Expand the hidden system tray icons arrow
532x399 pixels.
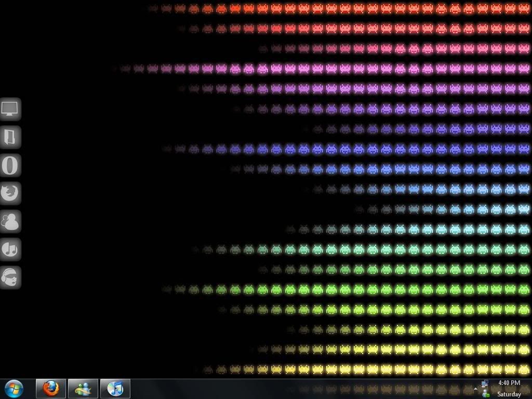pyautogui.click(x=476, y=389)
